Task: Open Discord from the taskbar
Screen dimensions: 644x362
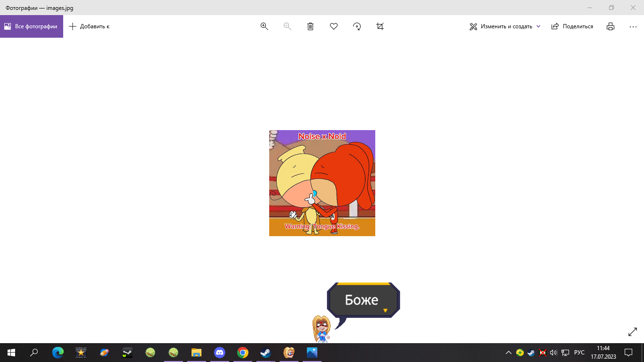Action: tap(220, 353)
